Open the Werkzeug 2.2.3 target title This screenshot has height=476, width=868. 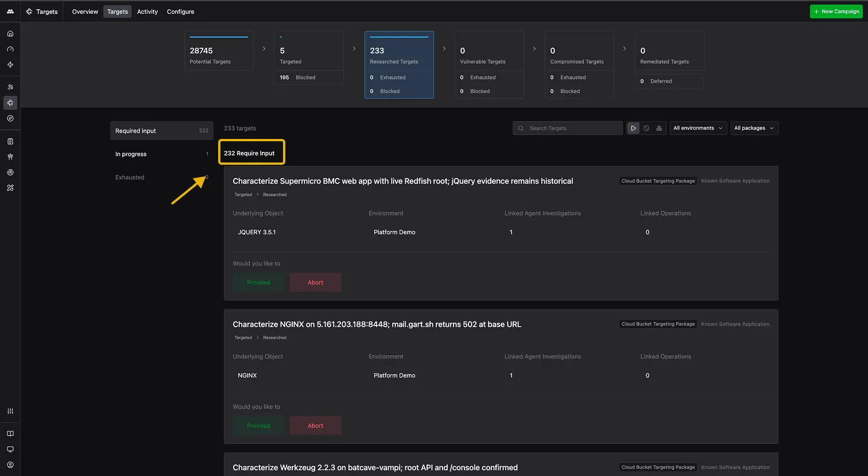pos(375,467)
